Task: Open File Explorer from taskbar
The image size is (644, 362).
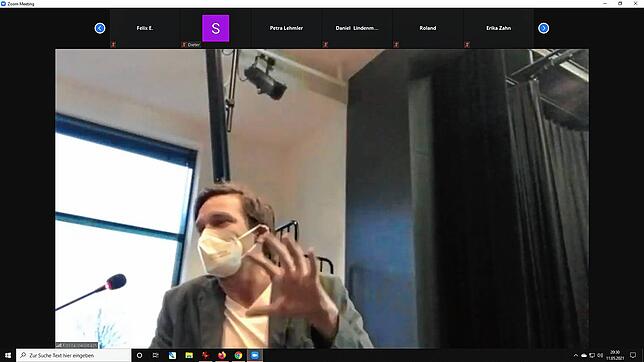Action: (x=189, y=355)
